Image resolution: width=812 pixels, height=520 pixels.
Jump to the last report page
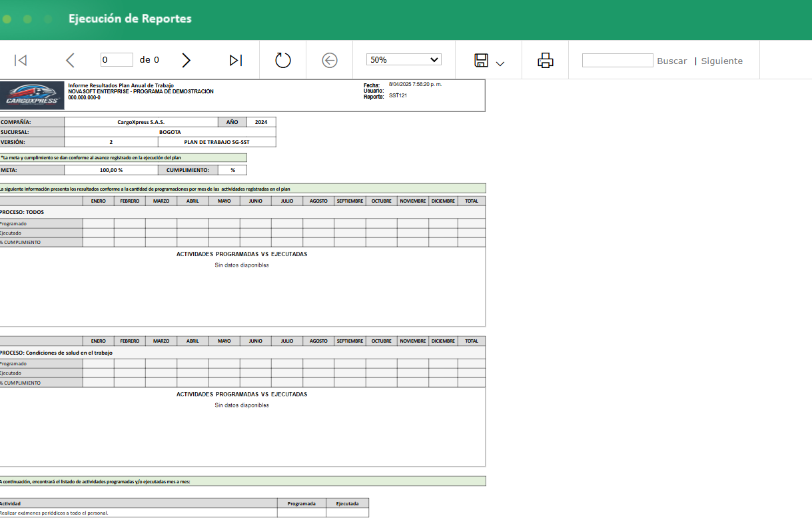235,60
